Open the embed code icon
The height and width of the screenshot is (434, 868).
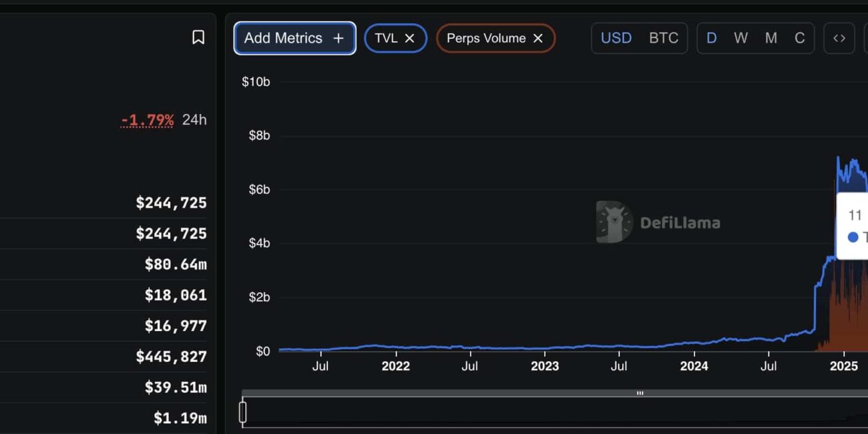[x=839, y=38]
